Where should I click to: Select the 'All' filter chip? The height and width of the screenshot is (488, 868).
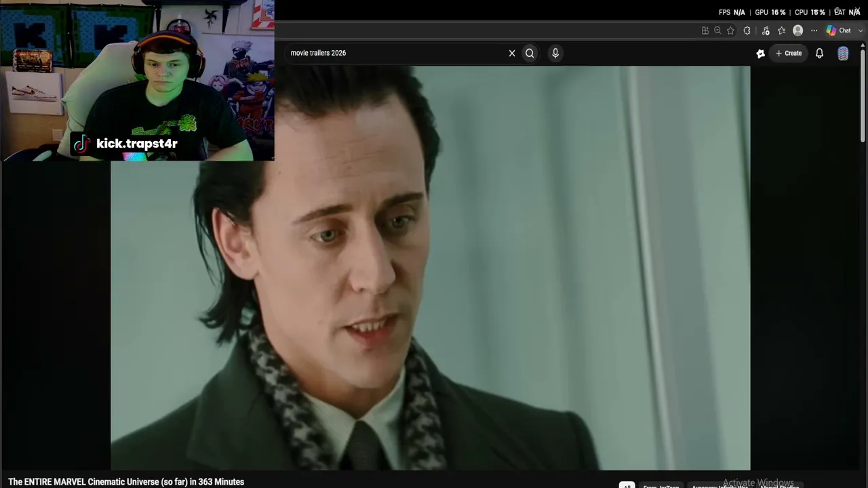point(627,485)
